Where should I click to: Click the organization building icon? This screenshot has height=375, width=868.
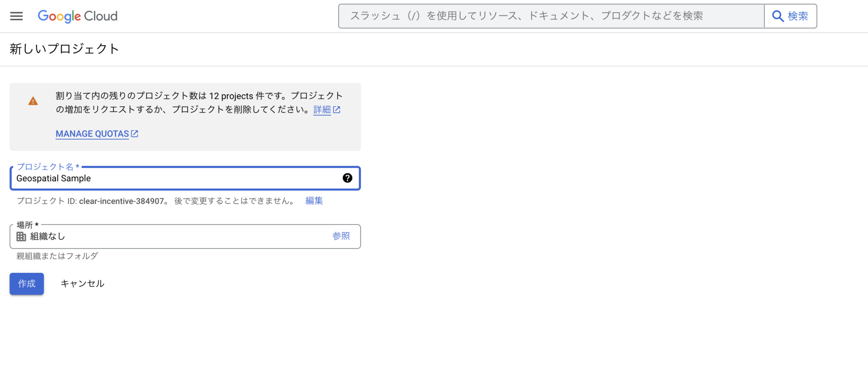[x=21, y=236]
